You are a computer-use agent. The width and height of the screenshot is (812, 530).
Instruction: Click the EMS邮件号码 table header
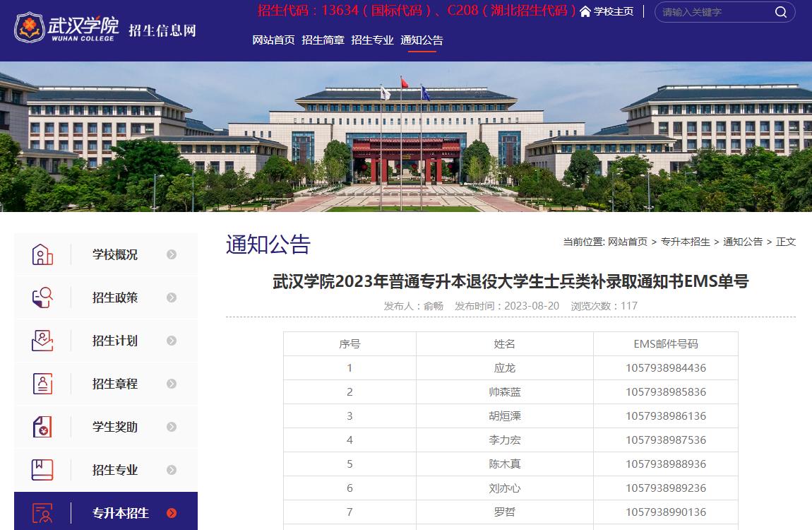tap(665, 343)
